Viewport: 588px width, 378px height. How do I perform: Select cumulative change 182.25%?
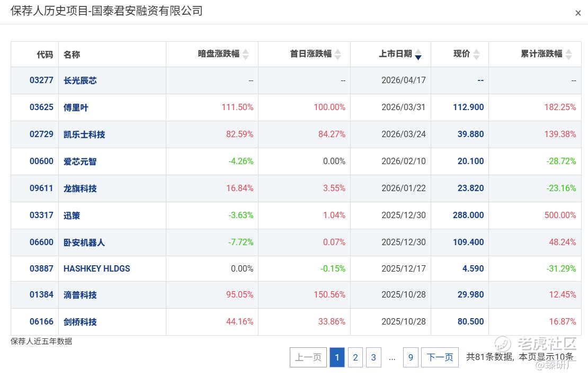(x=560, y=107)
